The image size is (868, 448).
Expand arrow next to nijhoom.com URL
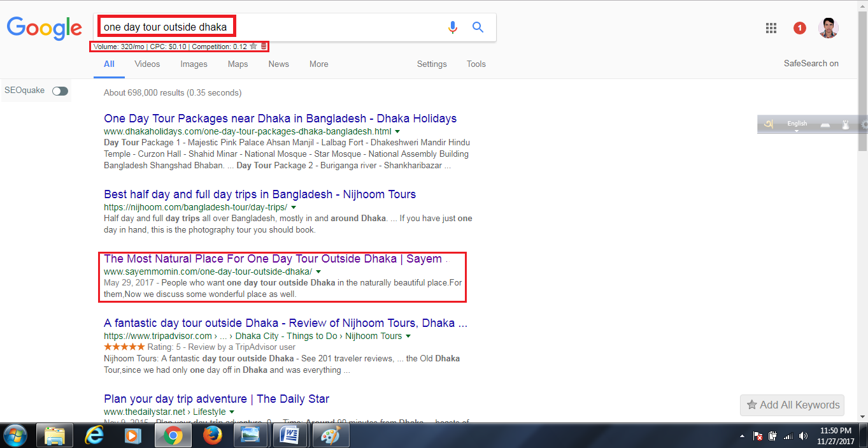[x=294, y=207]
